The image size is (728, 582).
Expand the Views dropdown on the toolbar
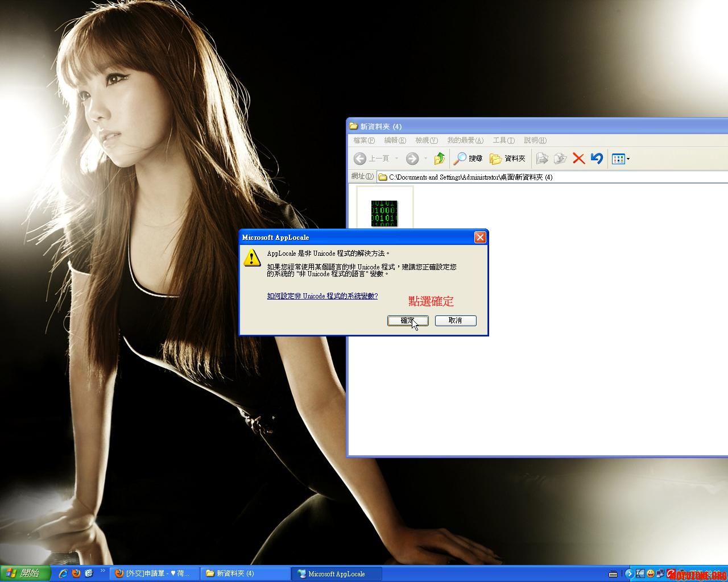(x=627, y=159)
